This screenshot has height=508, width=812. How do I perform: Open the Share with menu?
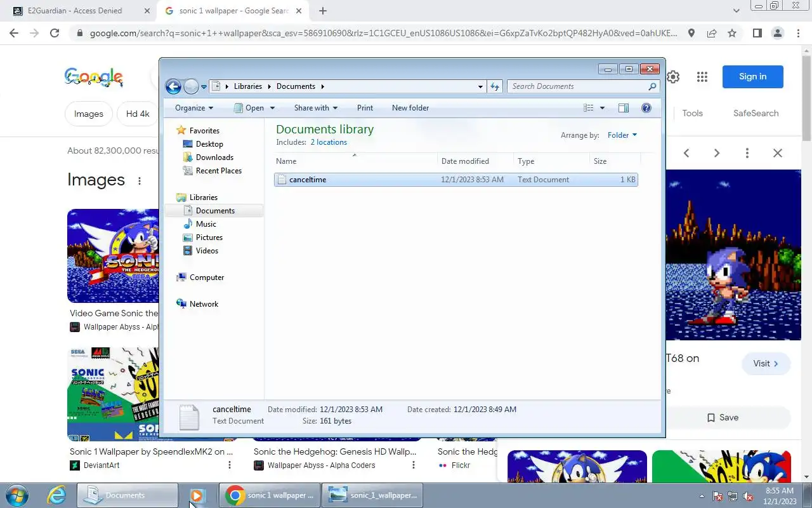pos(316,108)
